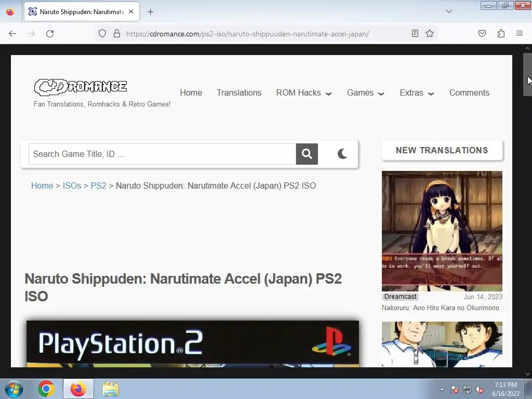The image size is (532, 399).
Task: Click the Jun 14, 2023 date text
Action: point(483,297)
